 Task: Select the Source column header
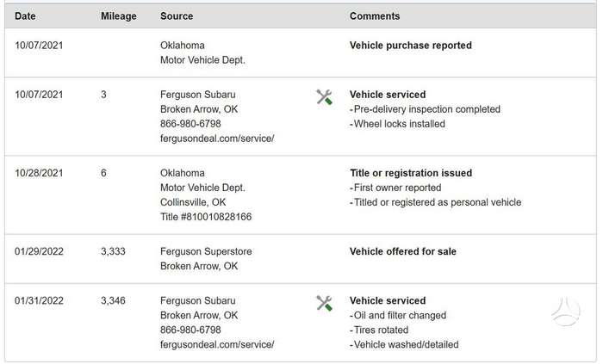point(177,16)
